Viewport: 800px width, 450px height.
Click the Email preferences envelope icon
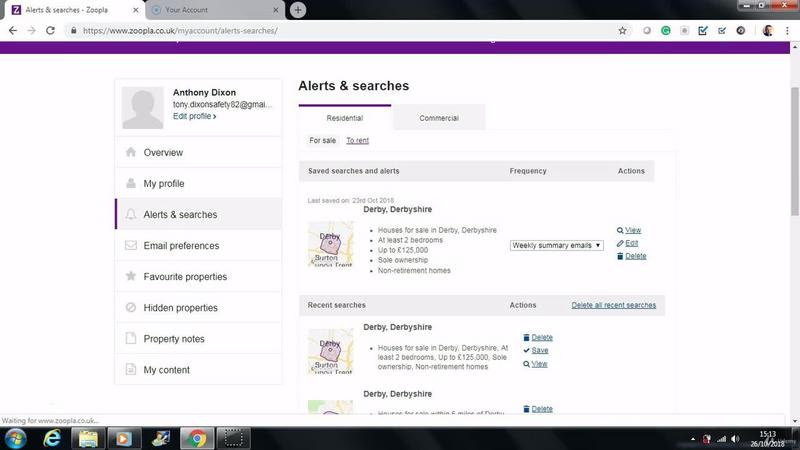pos(131,245)
